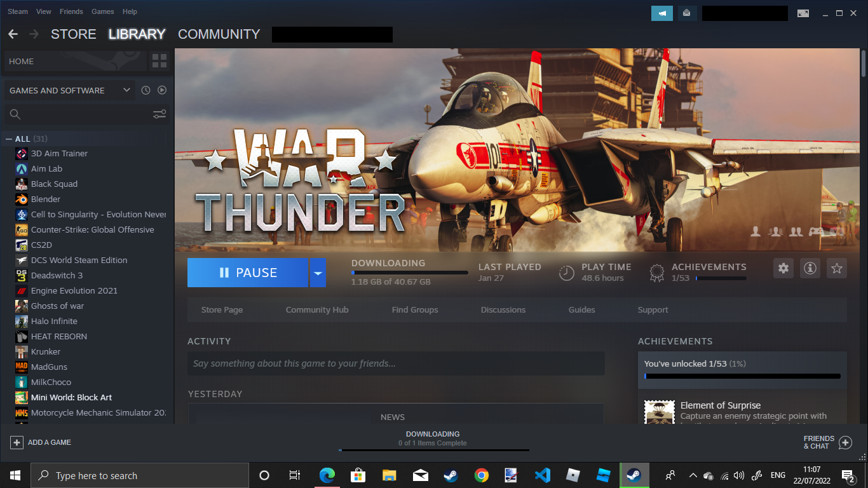Toggle the ready-to-play filter icon
This screenshot has width=868, height=488.
click(x=162, y=90)
